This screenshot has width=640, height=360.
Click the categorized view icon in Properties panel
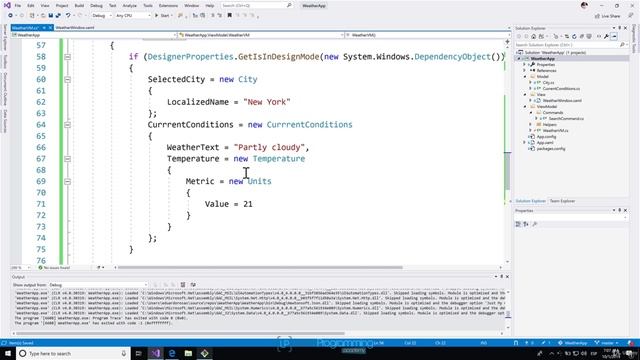[x=518, y=224]
